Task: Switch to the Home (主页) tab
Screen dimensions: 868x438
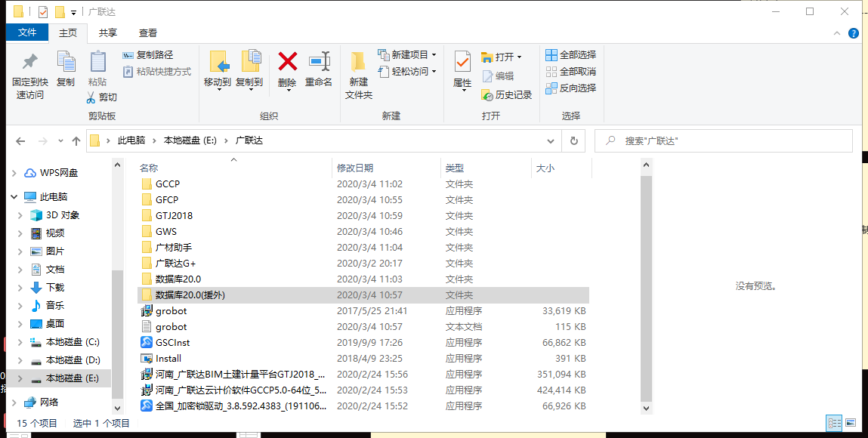Action: (x=68, y=33)
